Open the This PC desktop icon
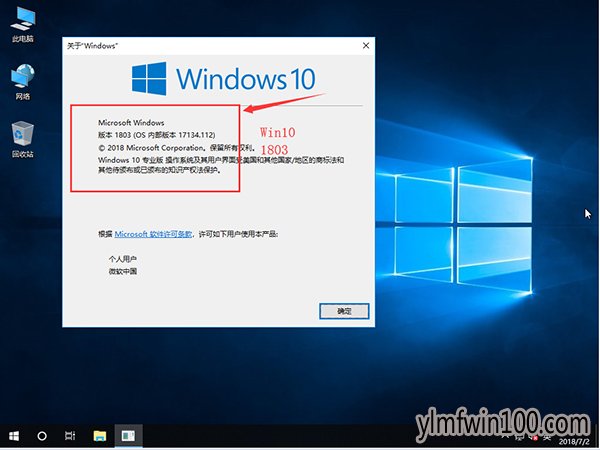The width and height of the screenshot is (600, 450). 23,24
